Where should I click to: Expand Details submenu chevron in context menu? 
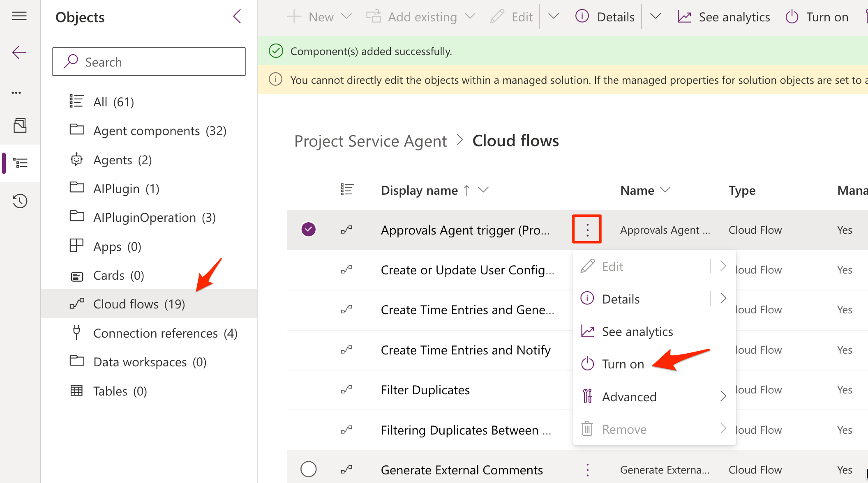pos(723,298)
